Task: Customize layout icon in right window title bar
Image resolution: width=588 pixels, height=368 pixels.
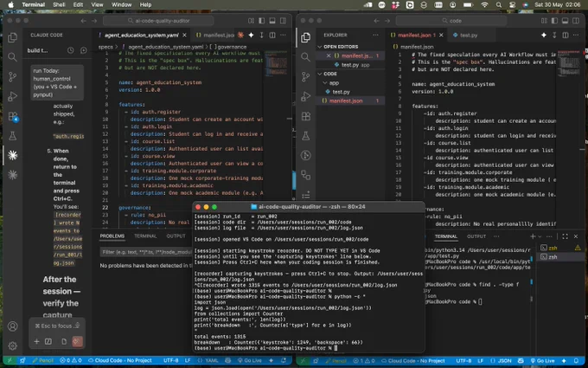Action: (x=544, y=21)
